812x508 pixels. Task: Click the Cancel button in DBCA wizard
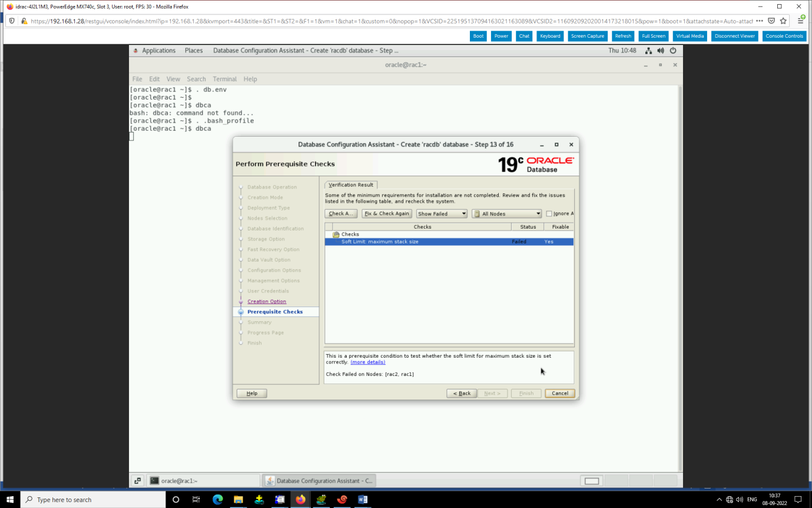click(560, 393)
